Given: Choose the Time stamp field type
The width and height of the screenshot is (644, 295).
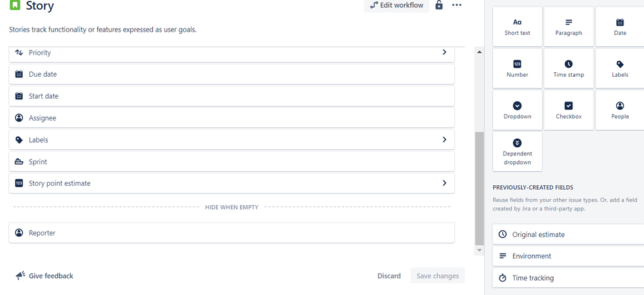Looking at the screenshot, I should (x=569, y=68).
